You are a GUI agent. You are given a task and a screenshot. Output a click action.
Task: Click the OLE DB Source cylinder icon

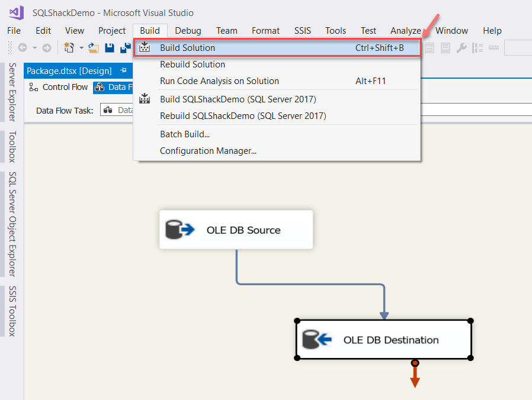click(x=180, y=230)
